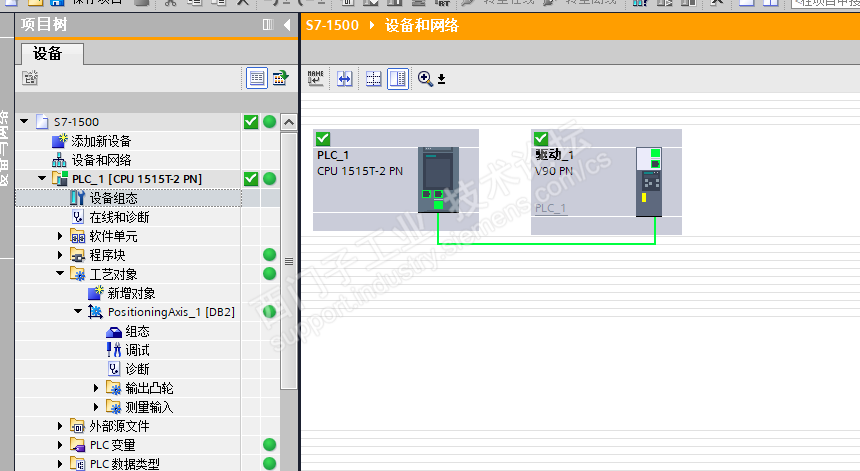Expand the 测量输入 folder

click(x=96, y=407)
